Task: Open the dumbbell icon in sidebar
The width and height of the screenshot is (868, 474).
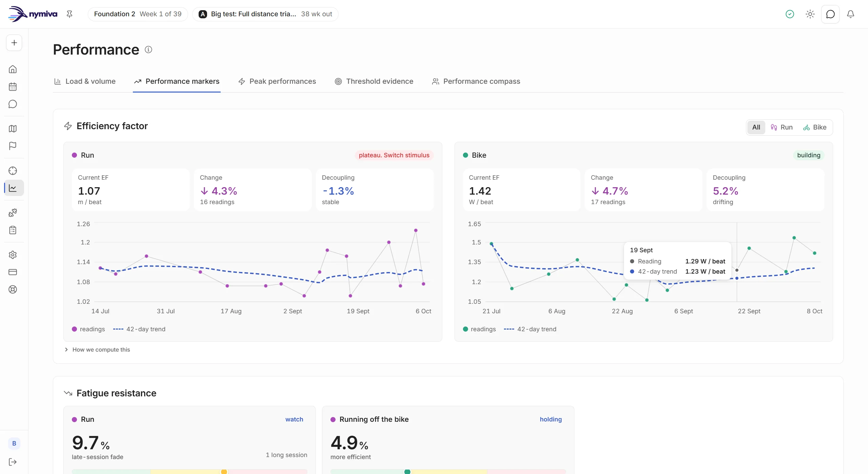Action: pyautogui.click(x=13, y=213)
